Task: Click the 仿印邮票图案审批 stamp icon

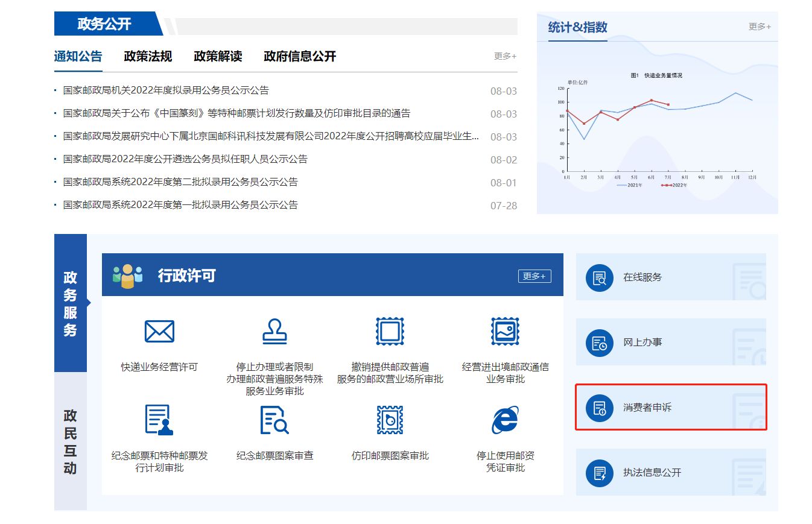Action: [389, 418]
